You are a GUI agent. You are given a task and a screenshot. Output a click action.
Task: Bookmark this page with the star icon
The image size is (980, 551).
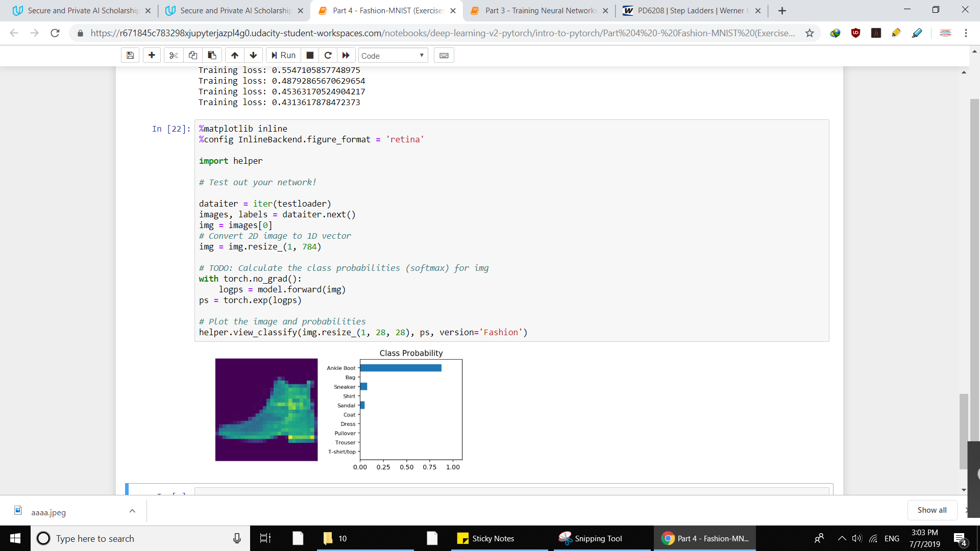810,33
